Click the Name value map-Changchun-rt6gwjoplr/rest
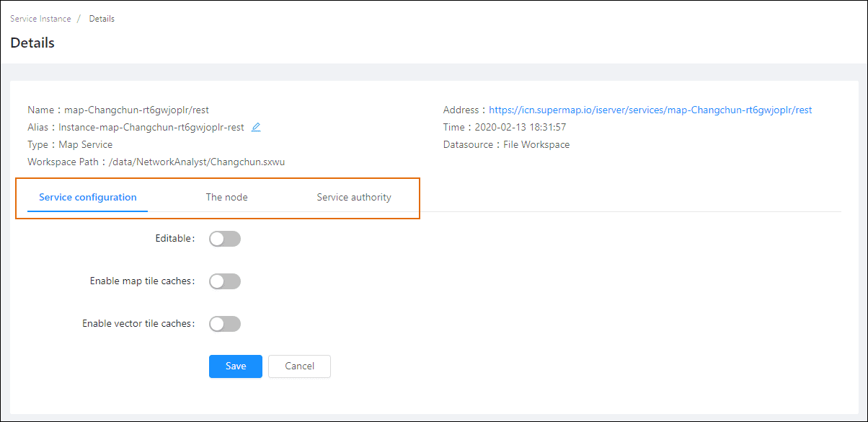 click(136, 110)
